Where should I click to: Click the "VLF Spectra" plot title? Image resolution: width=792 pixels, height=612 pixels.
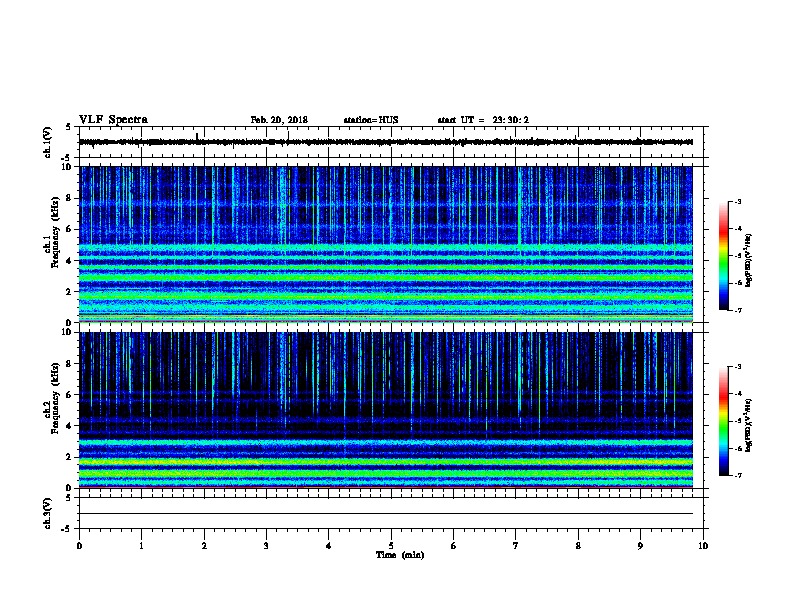tap(114, 120)
